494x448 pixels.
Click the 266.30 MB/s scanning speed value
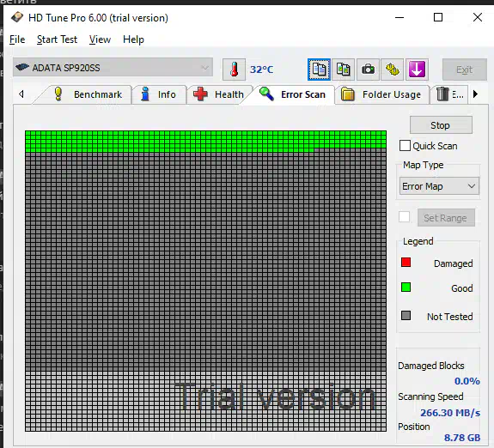pyautogui.click(x=450, y=413)
